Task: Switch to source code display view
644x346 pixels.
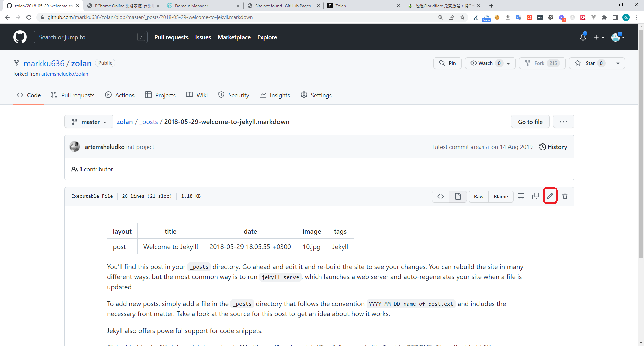Action: [x=441, y=196]
